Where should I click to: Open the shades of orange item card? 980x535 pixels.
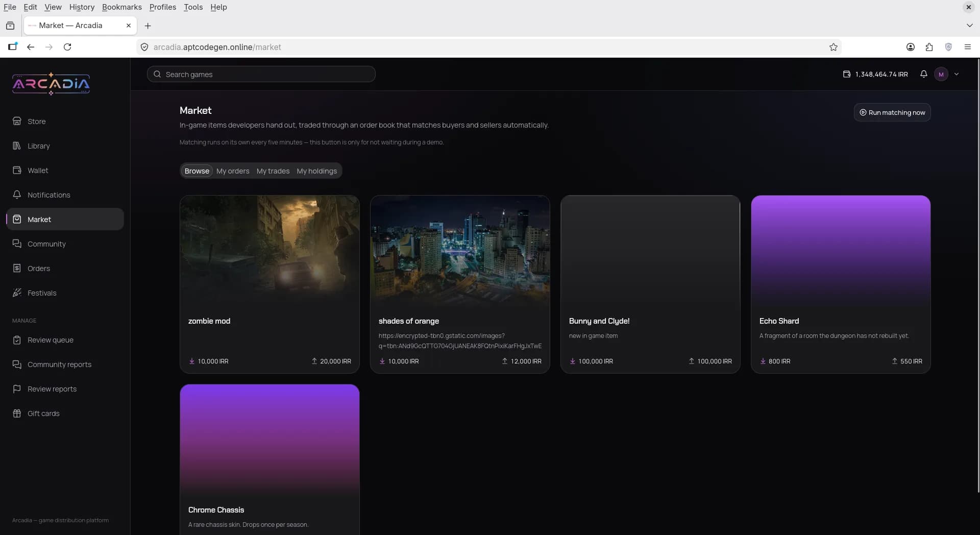[x=460, y=284]
